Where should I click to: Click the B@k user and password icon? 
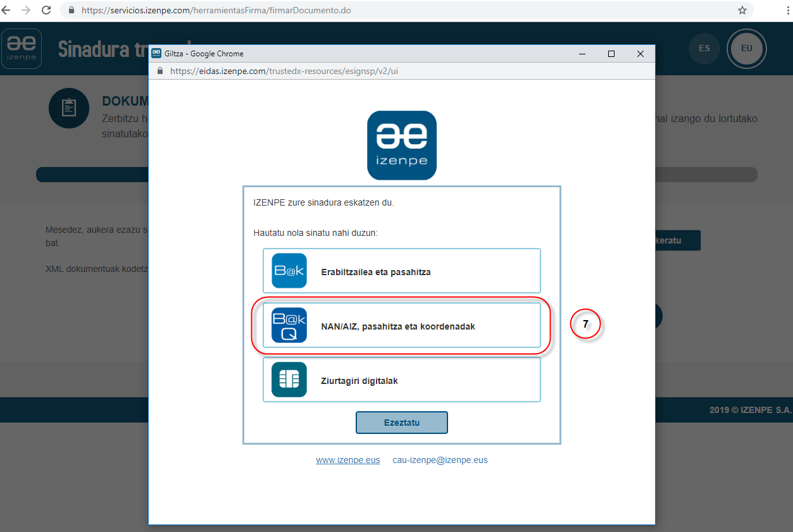[289, 271]
